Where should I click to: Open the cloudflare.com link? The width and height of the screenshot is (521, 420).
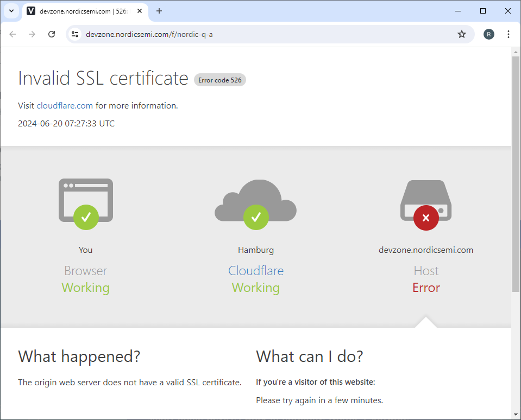65,105
